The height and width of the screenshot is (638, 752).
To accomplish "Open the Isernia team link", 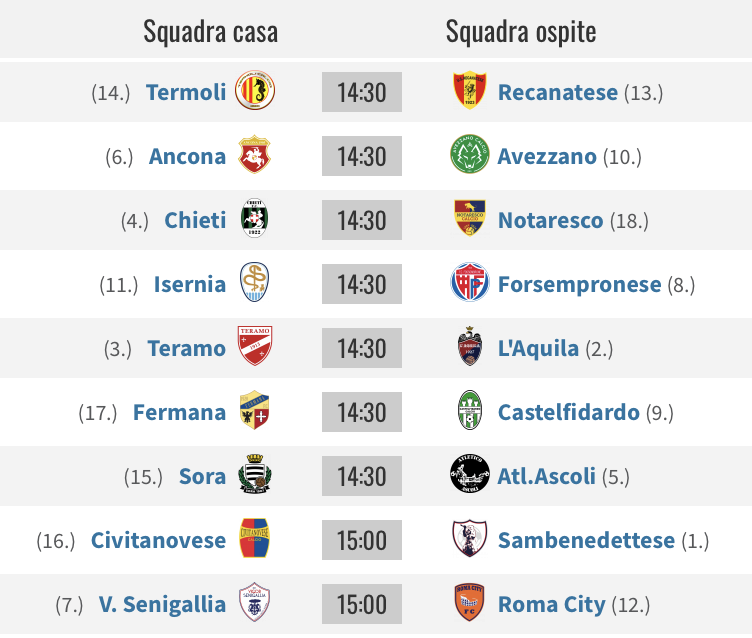I will pyautogui.click(x=190, y=284).
